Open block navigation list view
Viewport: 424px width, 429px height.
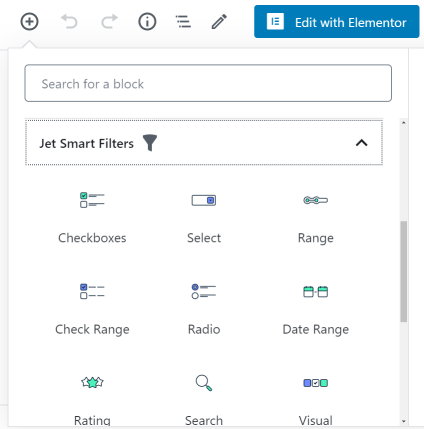(x=183, y=22)
